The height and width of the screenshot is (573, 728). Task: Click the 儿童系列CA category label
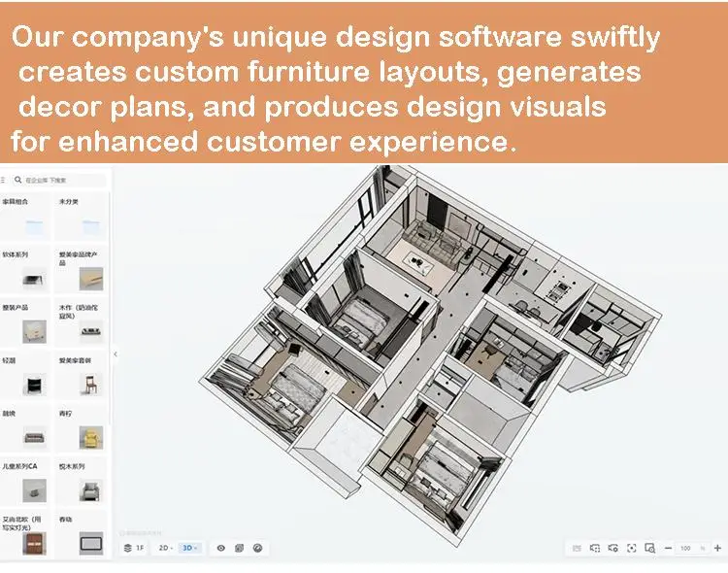[x=19, y=466]
